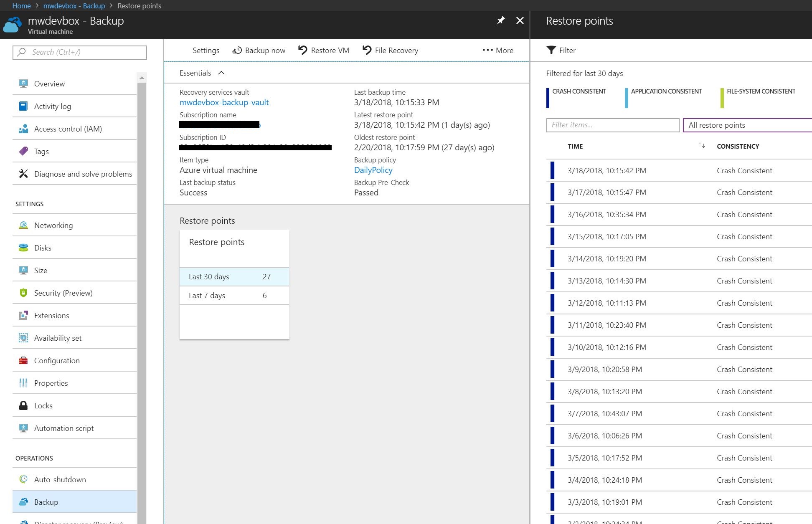The width and height of the screenshot is (812, 524).
Task: Select Auto-shutdown under Operations
Action: pyautogui.click(x=74, y=479)
